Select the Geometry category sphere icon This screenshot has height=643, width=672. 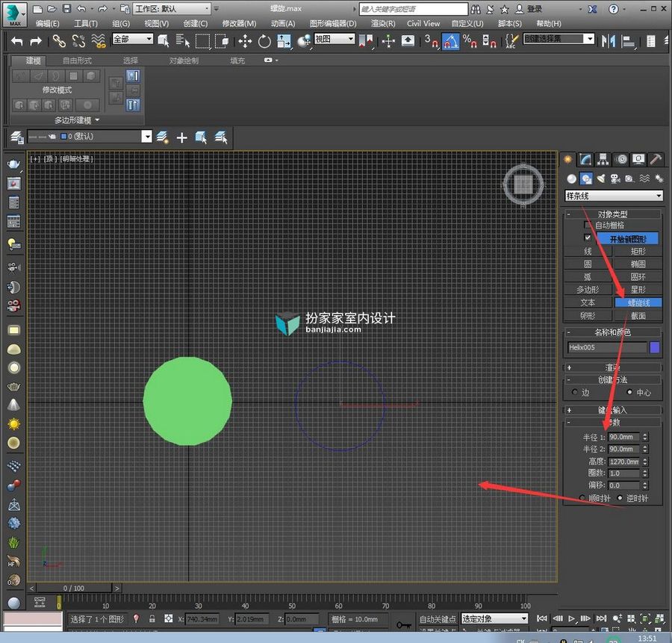571,178
